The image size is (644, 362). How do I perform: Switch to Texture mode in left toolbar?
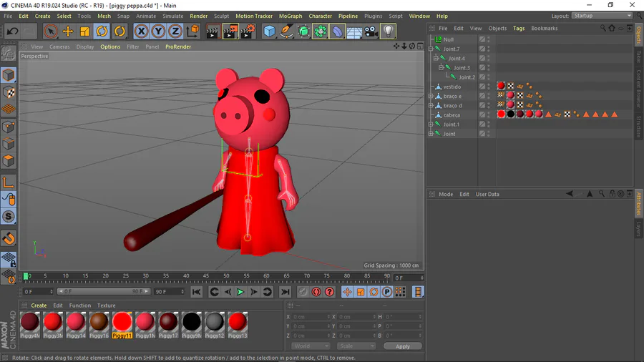pyautogui.click(x=9, y=92)
